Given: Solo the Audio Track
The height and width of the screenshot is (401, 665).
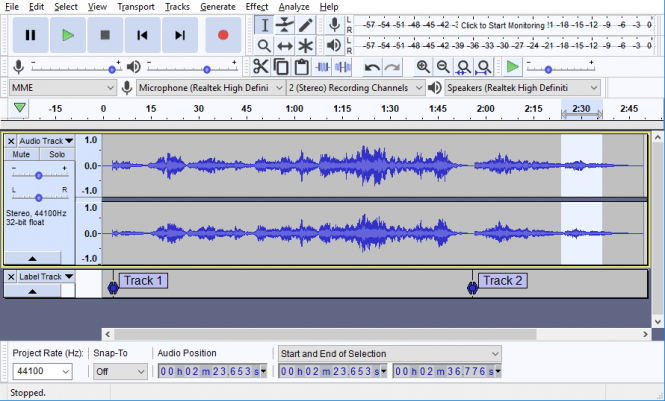Looking at the screenshot, I should pyautogui.click(x=57, y=154).
